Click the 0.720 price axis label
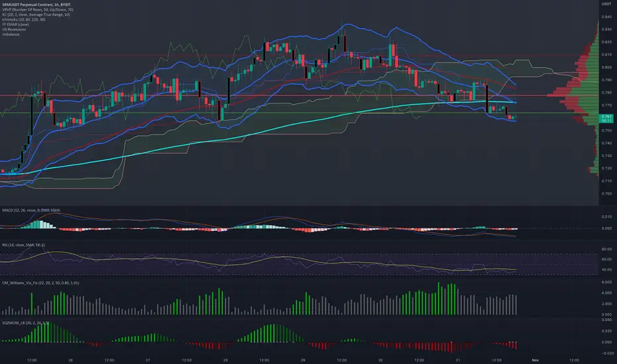Image resolution: width=617 pixels, height=364 pixels. point(606,168)
